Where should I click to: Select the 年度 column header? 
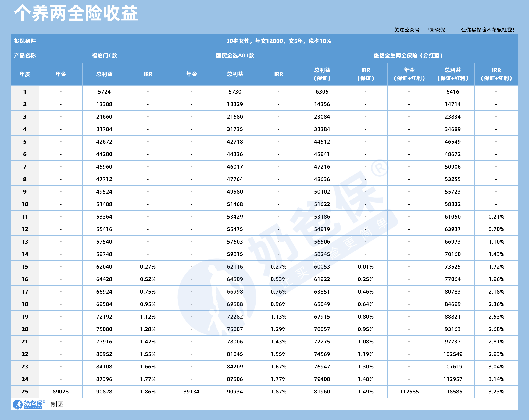coord(25,74)
